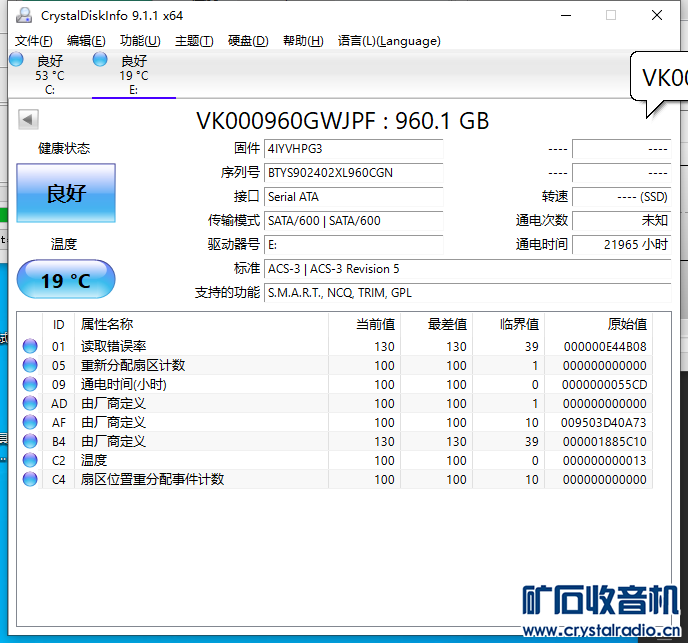Click status orb for 09 通电时间 row

pos(30,384)
